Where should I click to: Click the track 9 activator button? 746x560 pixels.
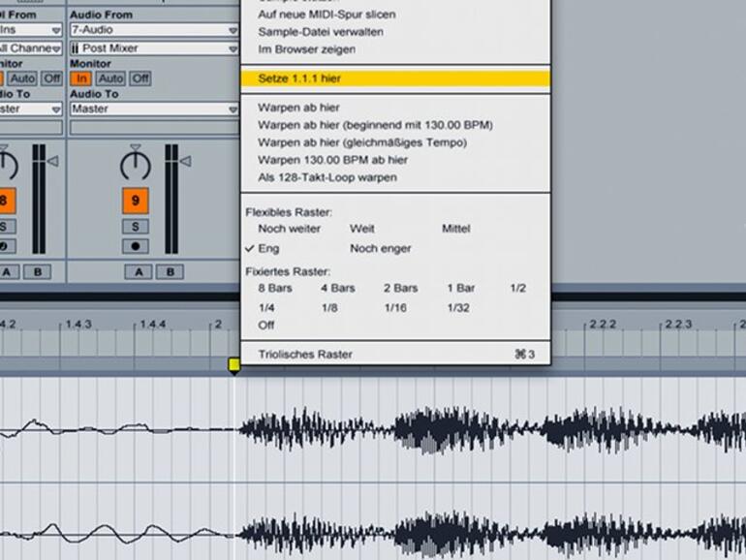tap(135, 201)
